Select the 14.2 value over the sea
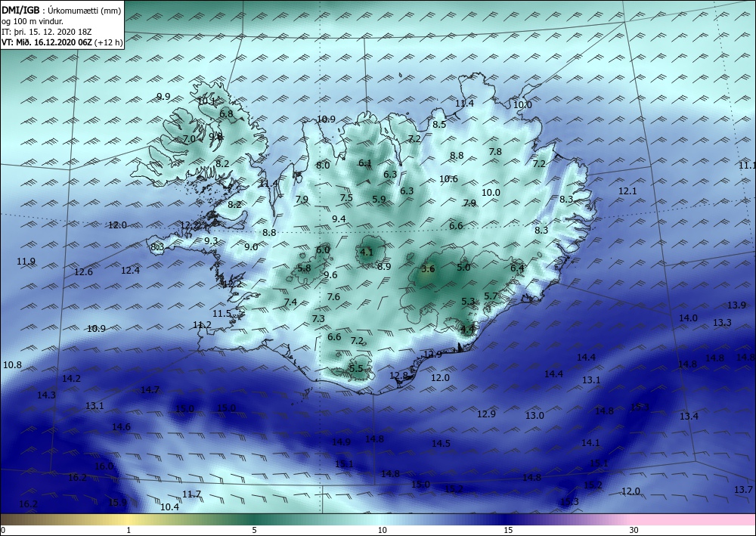The width and height of the screenshot is (756, 536). click(71, 379)
